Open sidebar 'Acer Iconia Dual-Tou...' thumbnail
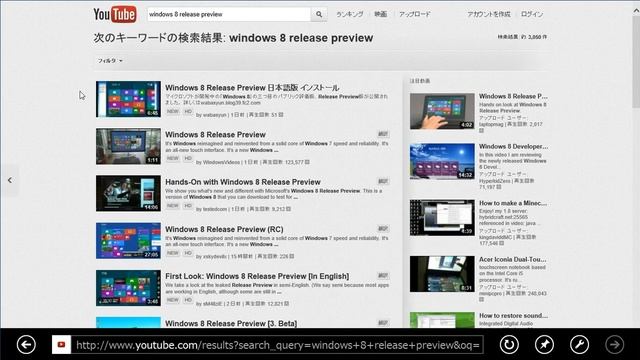This screenshot has width=640, height=360. coord(442,274)
